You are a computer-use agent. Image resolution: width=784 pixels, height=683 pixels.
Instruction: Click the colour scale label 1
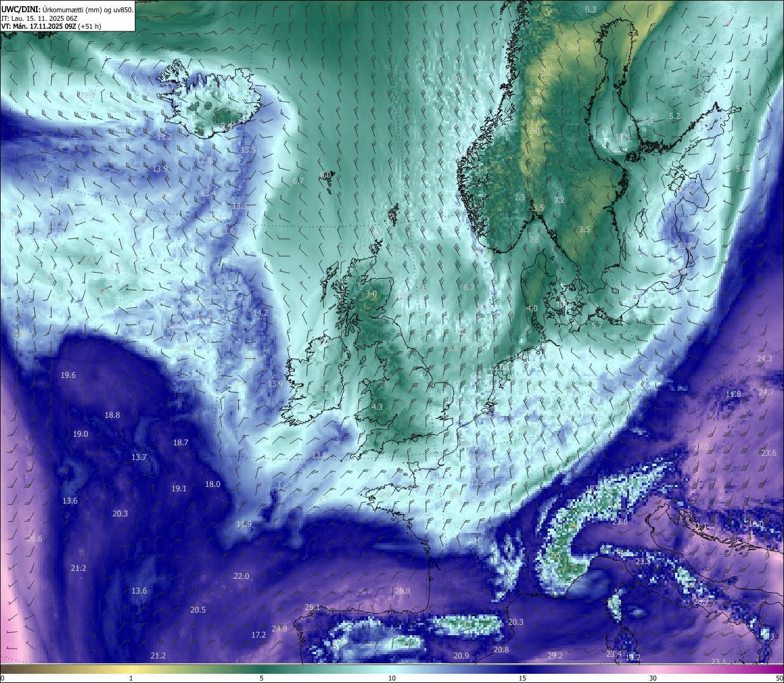point(131,678)
